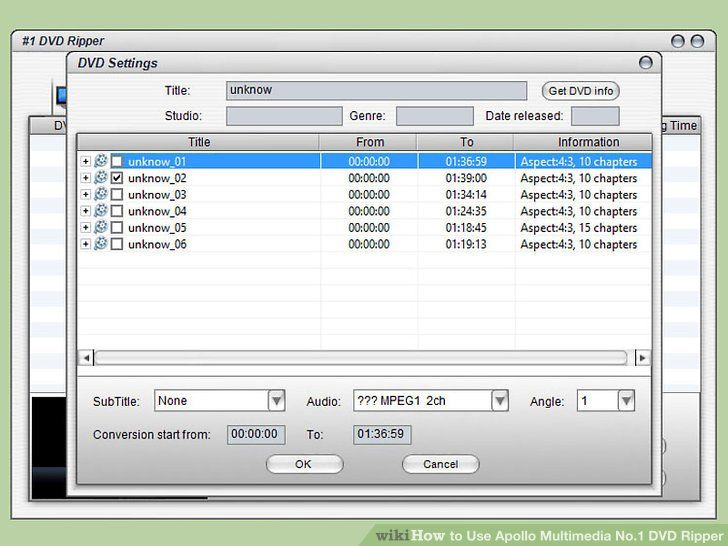This screenshot has height=546, width=728.
Task: Click the Studio input field
Action: pos(284,116)
